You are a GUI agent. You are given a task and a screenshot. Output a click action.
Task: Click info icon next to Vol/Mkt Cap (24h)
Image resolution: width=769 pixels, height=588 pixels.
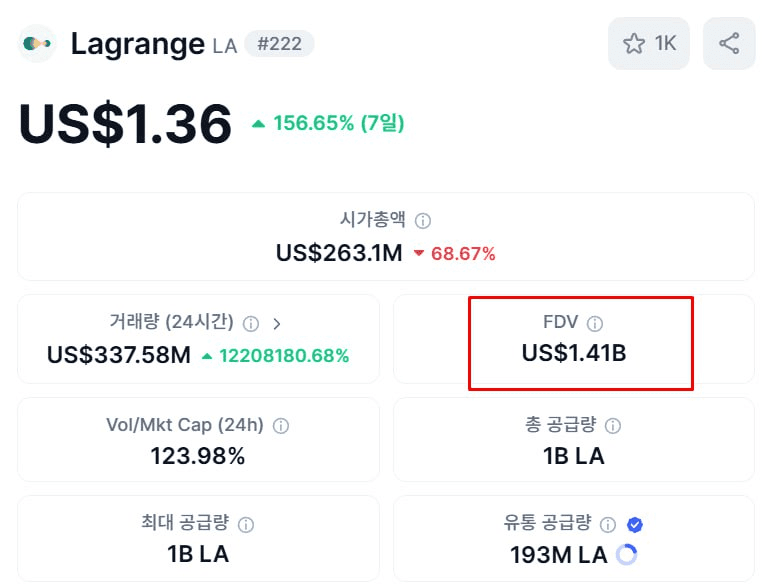click(281, 426)
